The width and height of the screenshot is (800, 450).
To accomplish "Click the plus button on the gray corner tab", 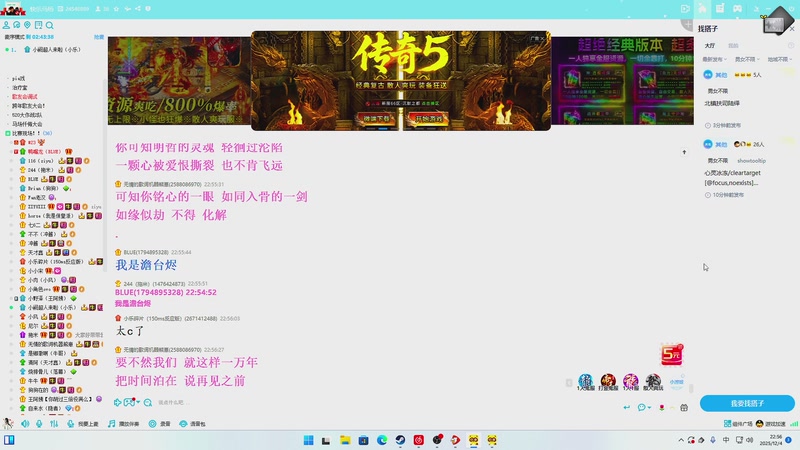I will pos(688,24).
